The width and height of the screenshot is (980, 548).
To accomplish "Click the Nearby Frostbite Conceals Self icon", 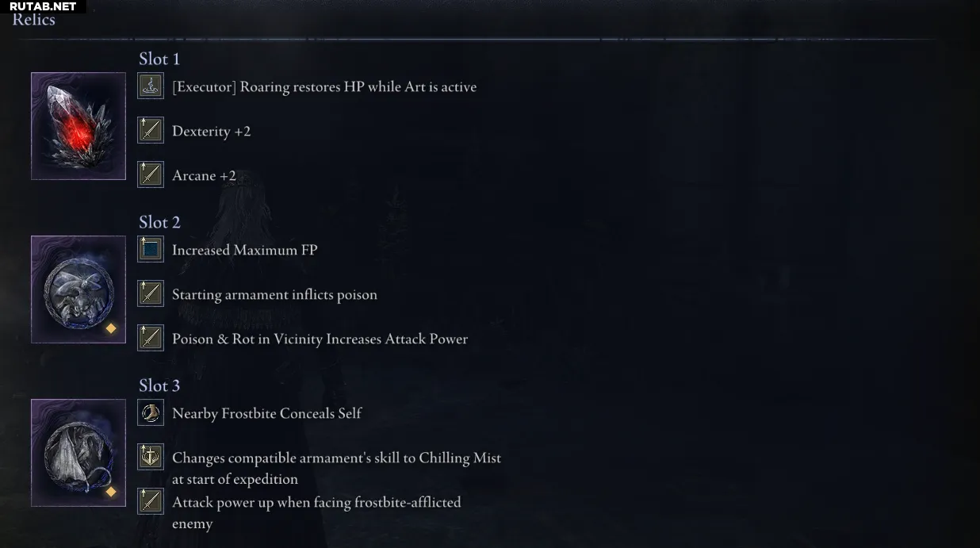I will 151,413.
